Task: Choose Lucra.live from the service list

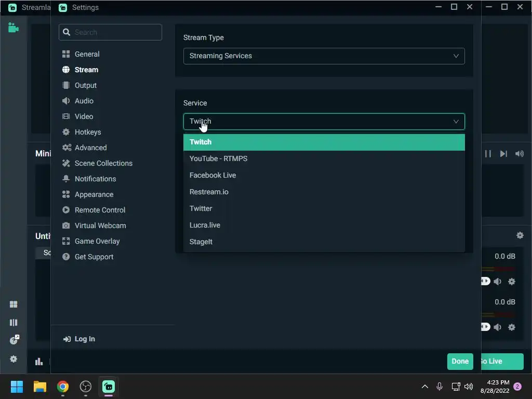Action: [x=324, y=225]
